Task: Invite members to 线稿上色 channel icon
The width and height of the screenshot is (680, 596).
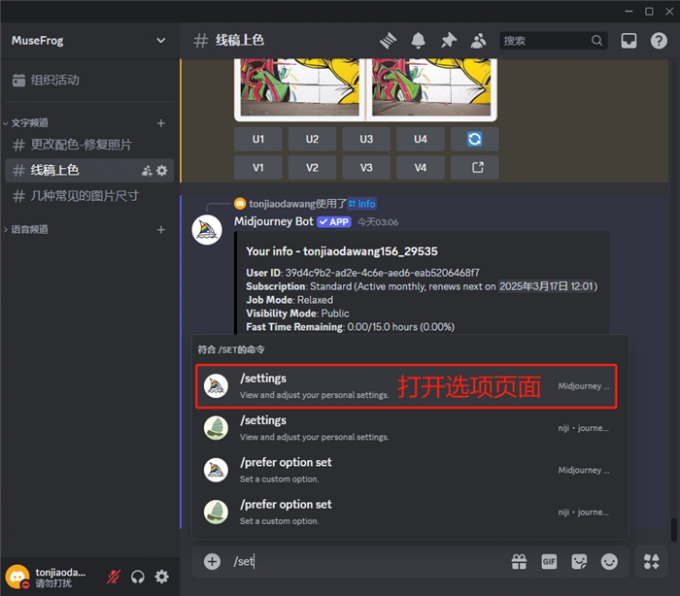Action: click(147, 170)
